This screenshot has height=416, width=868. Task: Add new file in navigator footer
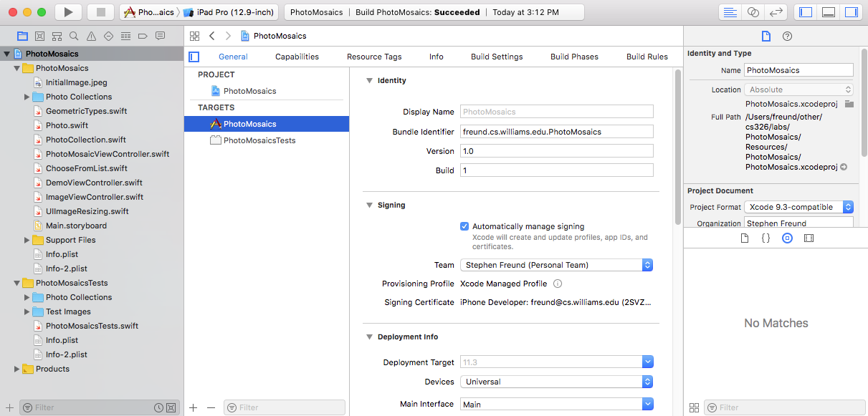pyautogui.click(x=9, y=407)
